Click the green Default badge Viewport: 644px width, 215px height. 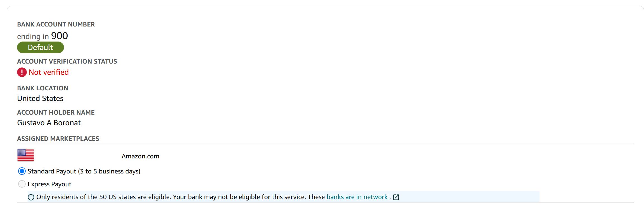[x=41, y=47]
